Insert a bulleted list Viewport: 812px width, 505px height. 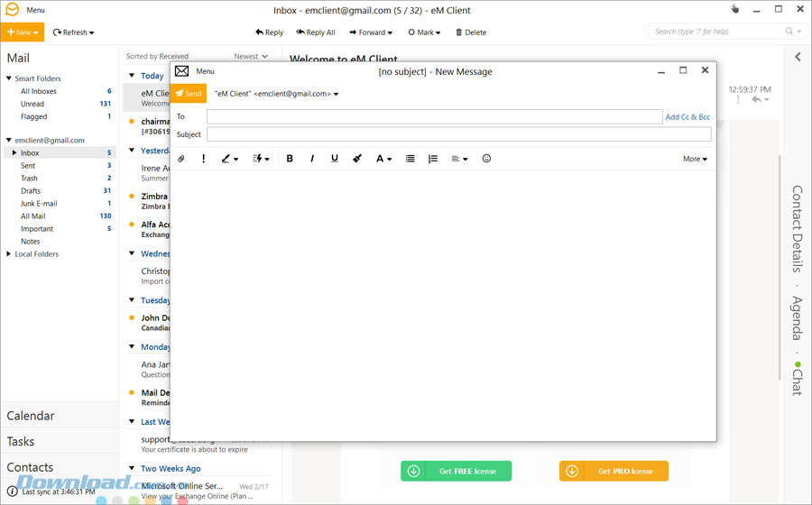click(x=410, y=159)
